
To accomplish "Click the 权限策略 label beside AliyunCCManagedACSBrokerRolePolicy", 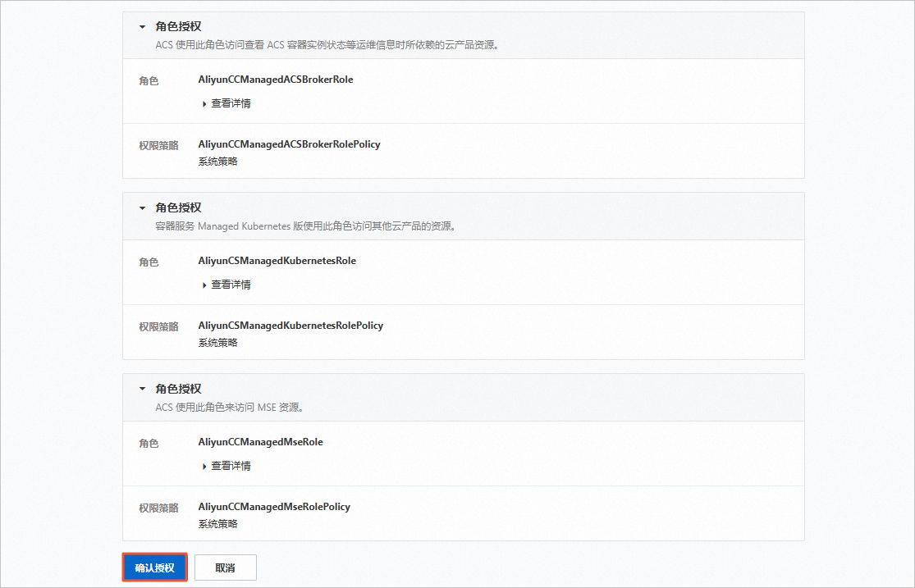I will click(158, 146).
